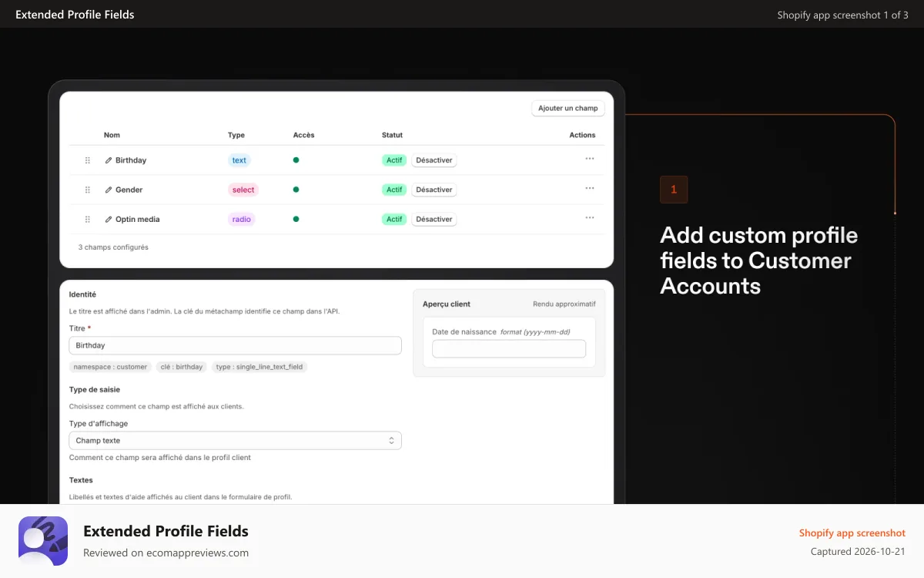Click the type : single_line_text_field tag
This screenshot has width=924, height=578.
[x=259, y=367]
